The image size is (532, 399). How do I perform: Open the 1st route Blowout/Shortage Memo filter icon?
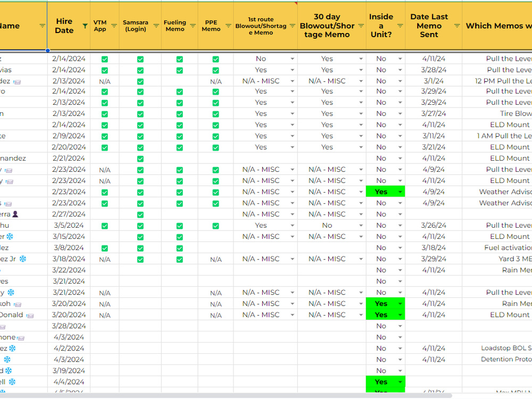click(292, 26)
